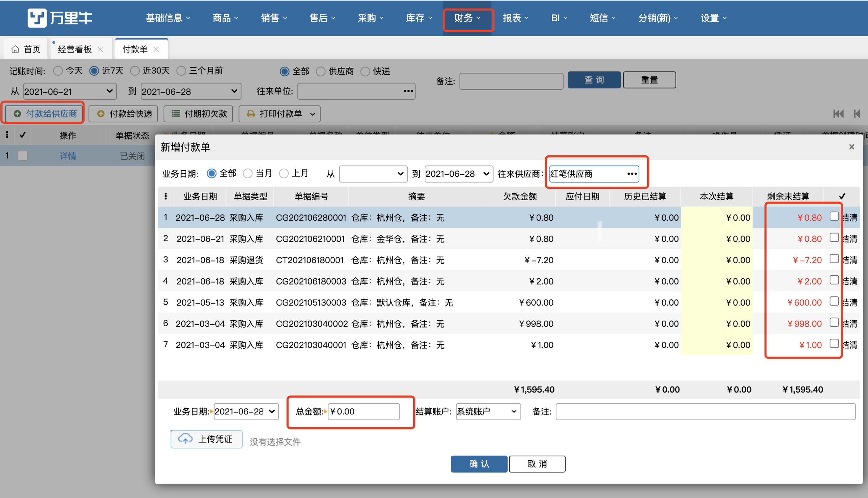The image size is (868, 498).
Task: Select row with CG202106210001
Action: pos(509,239)
